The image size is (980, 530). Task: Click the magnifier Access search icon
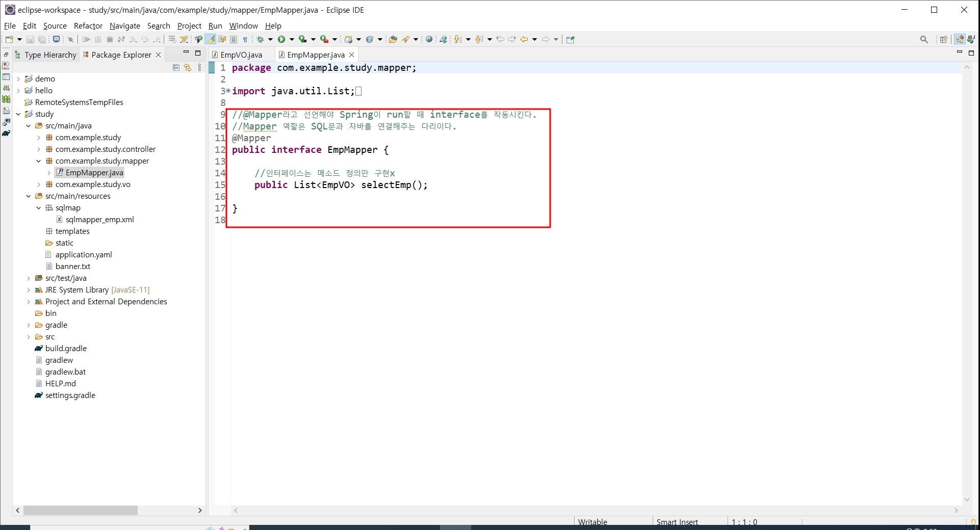[x=924, y=39]
